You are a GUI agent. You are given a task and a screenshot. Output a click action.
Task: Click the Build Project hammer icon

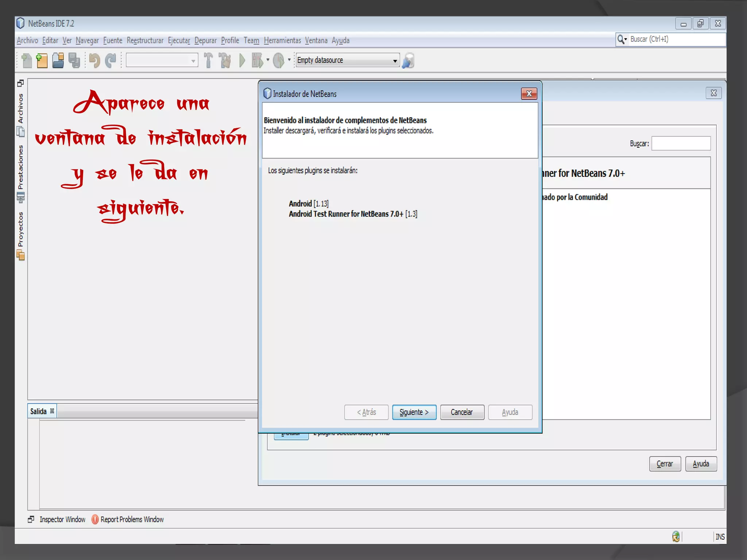coord(208,61)
